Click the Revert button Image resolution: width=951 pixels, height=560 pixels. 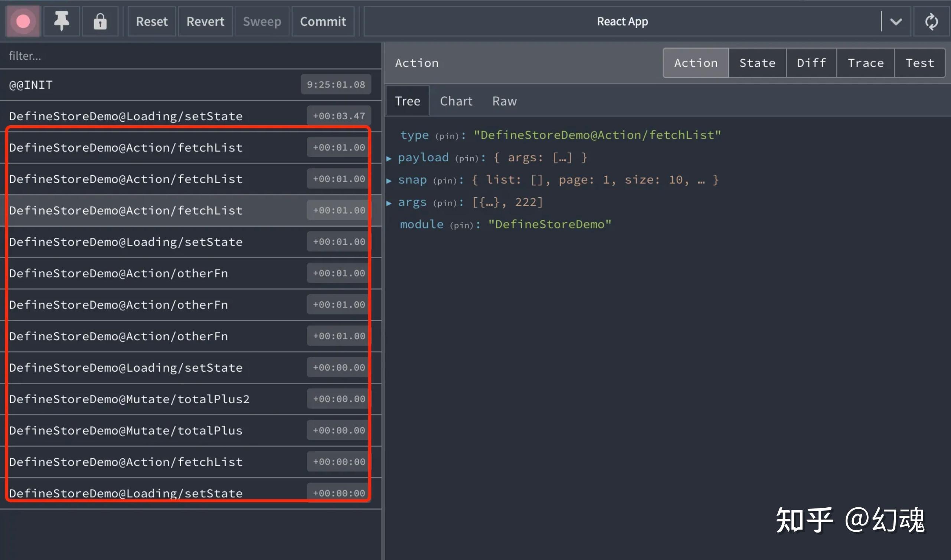pos(205,22)
